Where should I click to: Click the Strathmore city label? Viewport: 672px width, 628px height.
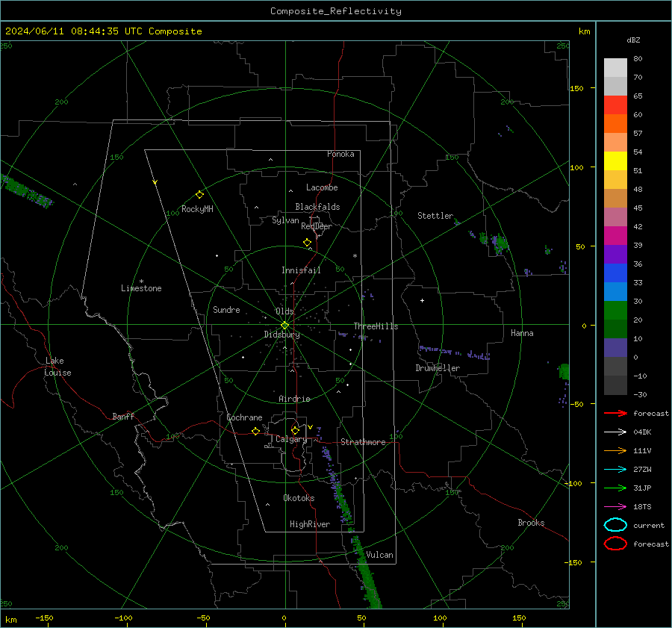(363, 442)
